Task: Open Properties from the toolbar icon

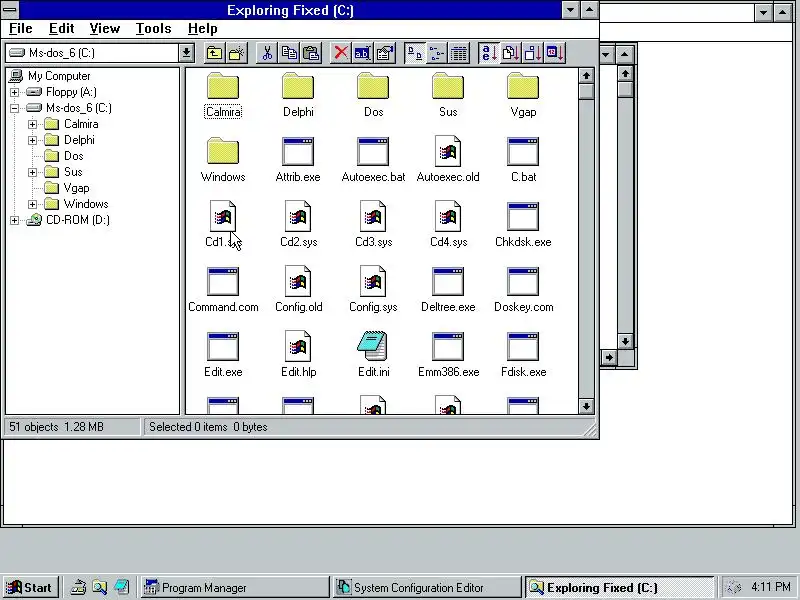Action: point(385,53)
